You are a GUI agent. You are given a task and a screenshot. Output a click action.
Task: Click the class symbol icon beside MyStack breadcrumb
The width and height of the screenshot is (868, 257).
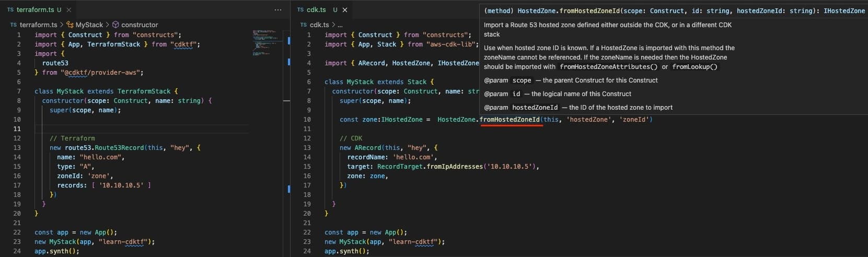[x=70, y=25]
